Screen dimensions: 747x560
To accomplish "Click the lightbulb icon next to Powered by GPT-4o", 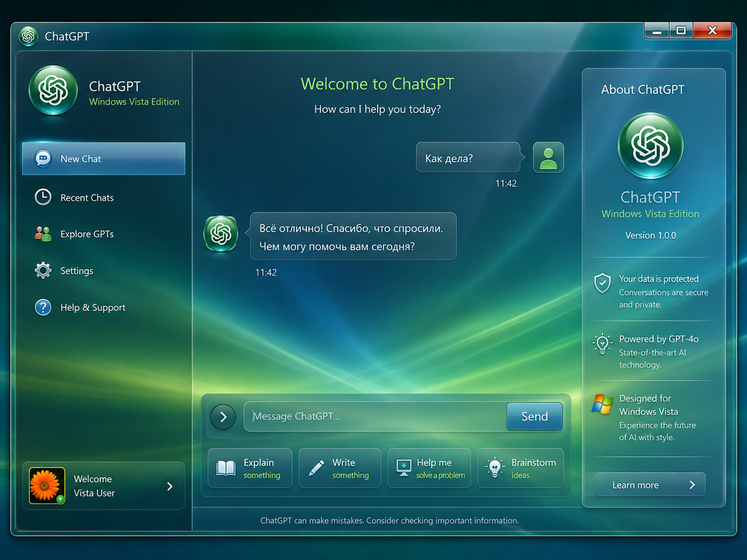I will click(x=602, y=344).
